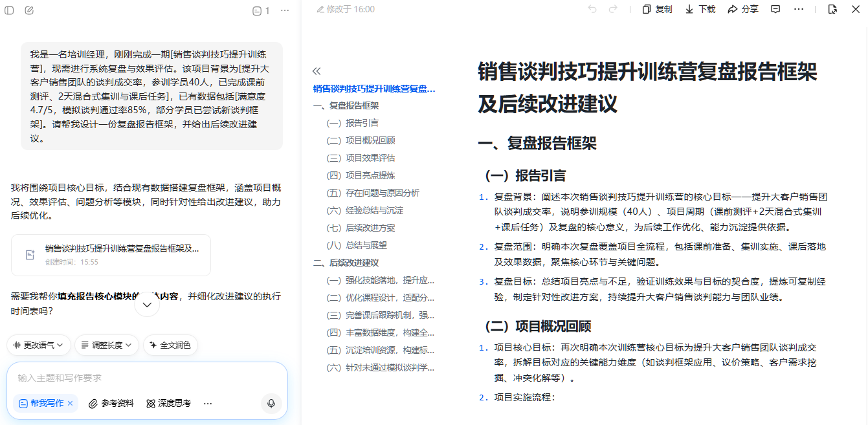Copy document with the 复制 button
This screenshot has height=425, width=868.
(x=657, y=9)
